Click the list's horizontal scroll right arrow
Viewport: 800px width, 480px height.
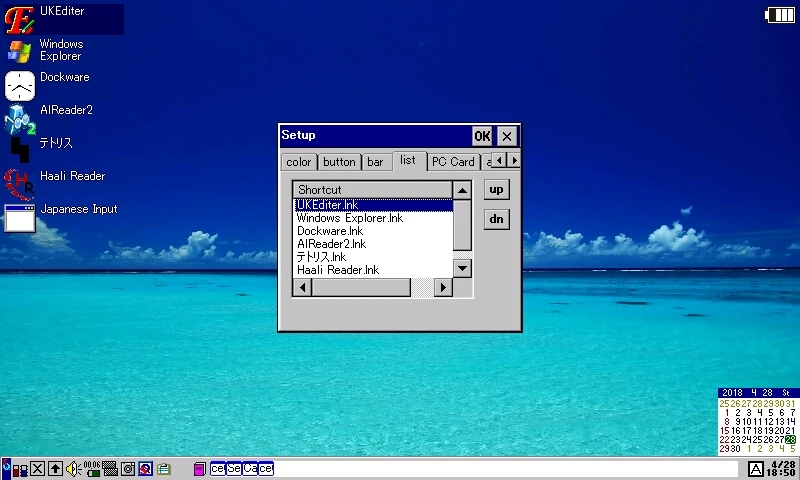coord(443,288)
